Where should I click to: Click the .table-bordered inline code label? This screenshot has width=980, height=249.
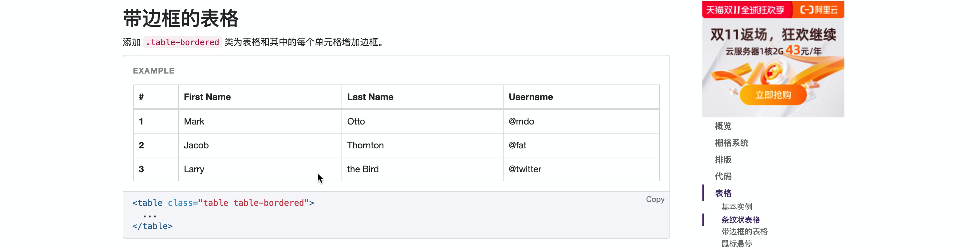click(183, 42)
